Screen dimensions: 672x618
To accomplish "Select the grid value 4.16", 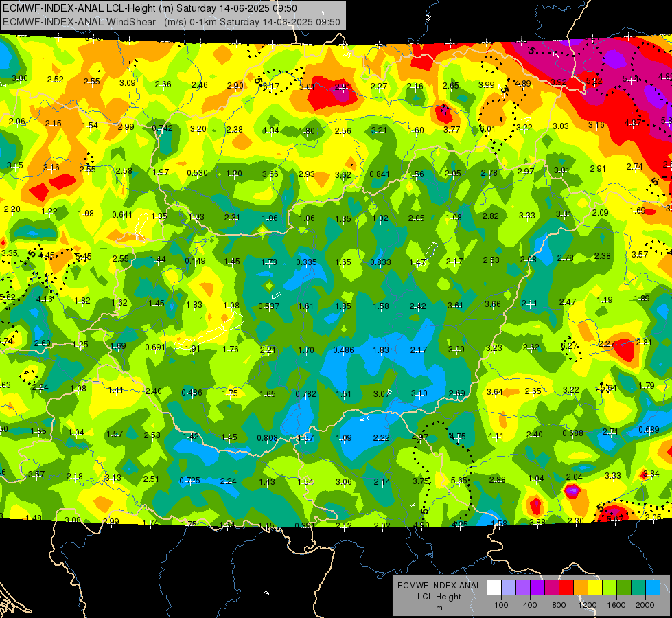I will click(x=45, y=299).
